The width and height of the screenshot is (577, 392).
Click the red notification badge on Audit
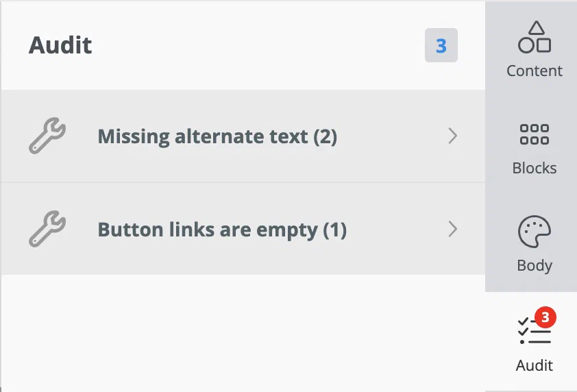pos(545,317)
